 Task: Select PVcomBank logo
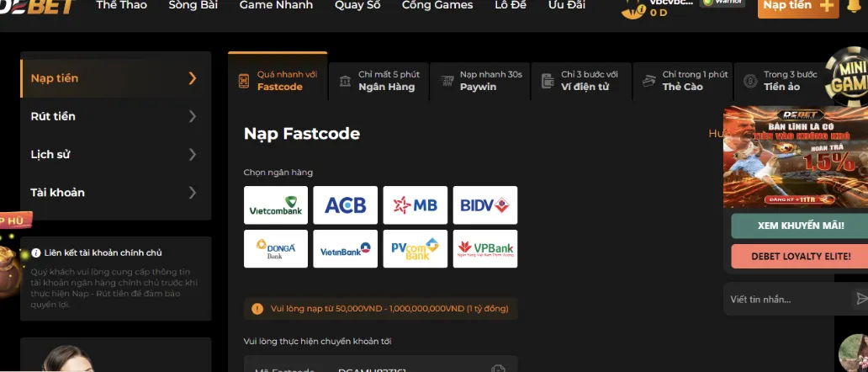point(415,249)
